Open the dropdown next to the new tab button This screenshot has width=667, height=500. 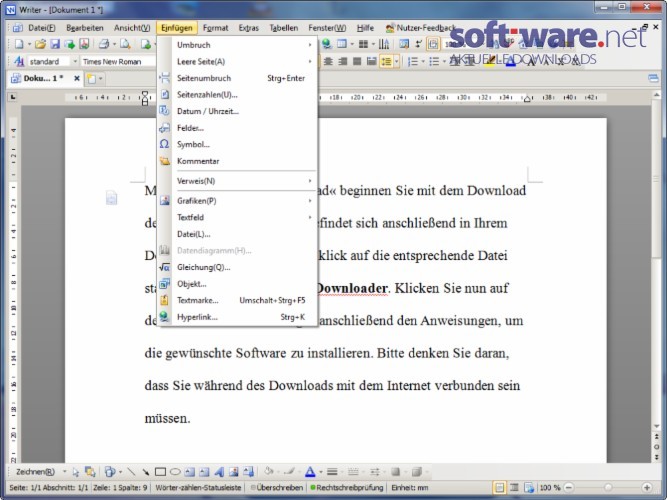pyautogui.click(x=101, y=78)
